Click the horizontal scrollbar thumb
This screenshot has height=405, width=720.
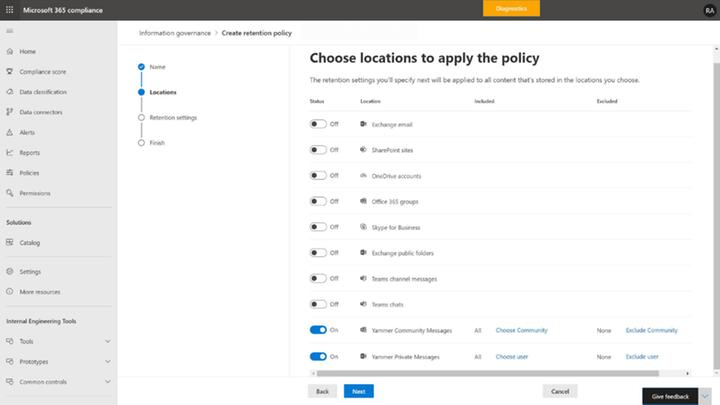pos(488,373)
